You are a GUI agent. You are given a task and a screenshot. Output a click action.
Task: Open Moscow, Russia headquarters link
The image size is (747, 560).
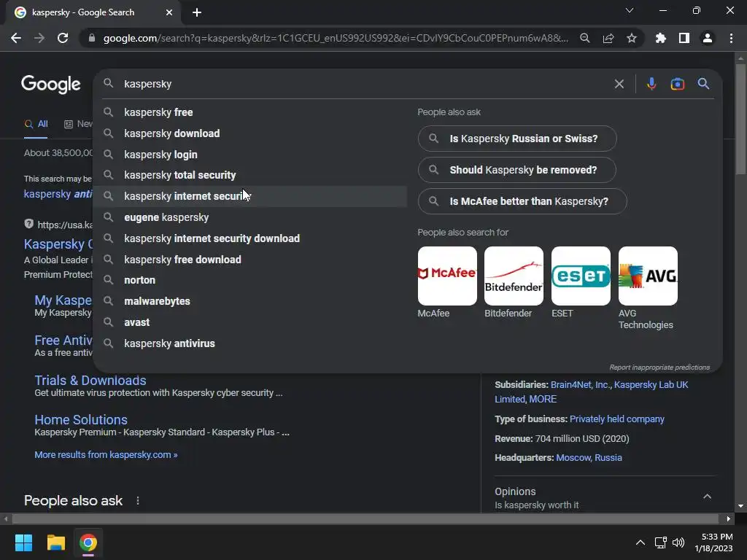(589, 458)
